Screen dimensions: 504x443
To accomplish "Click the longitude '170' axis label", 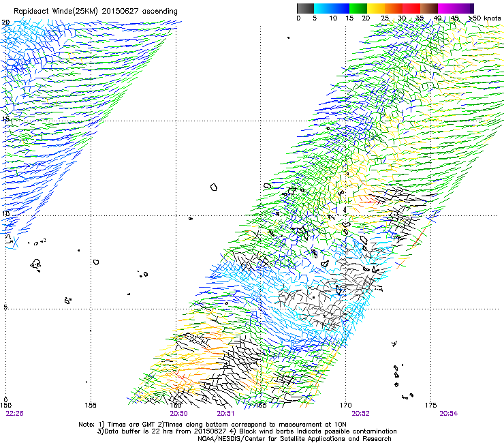I will tap(345, 405).
